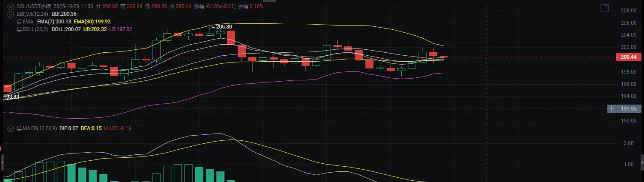644x182 pixels.
Task: Set alert with BOLL bell icon
Action: tap(19, 29)
